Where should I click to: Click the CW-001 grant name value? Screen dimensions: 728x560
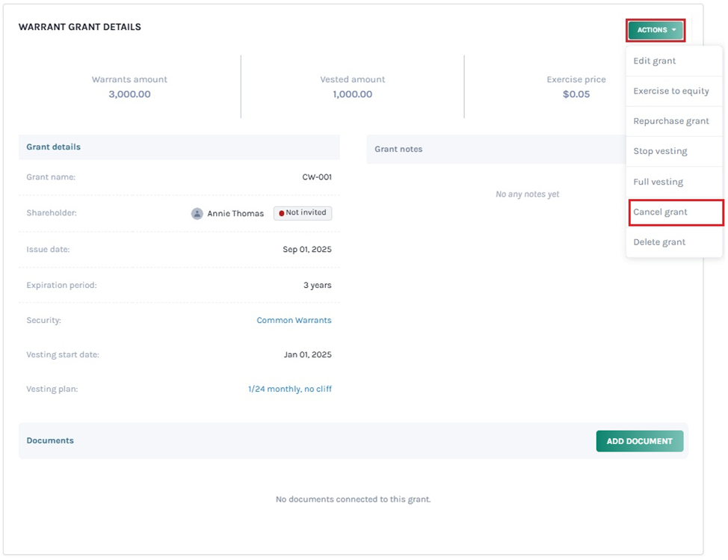coord(316,177)
